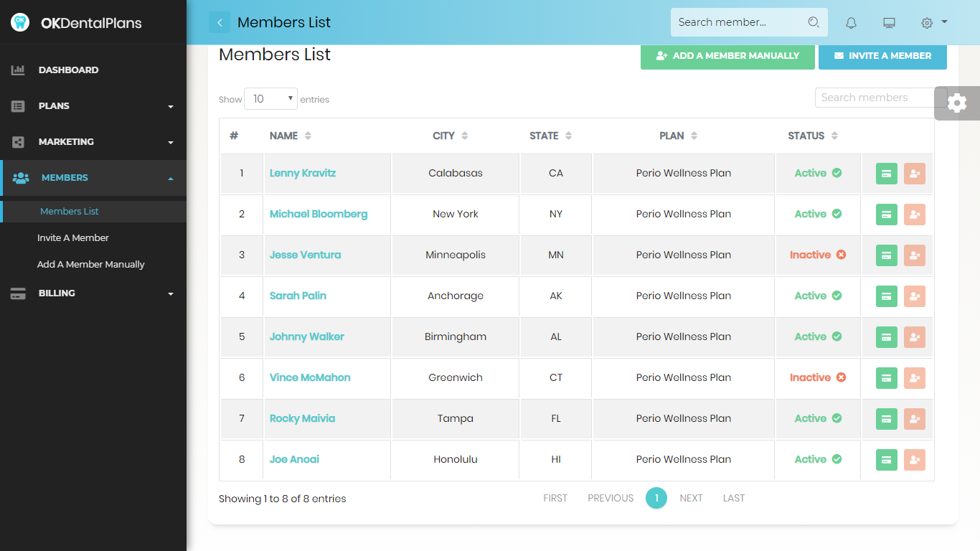
Task: Open the Show entries count dropdown
Action: click(x=270, y=99)
